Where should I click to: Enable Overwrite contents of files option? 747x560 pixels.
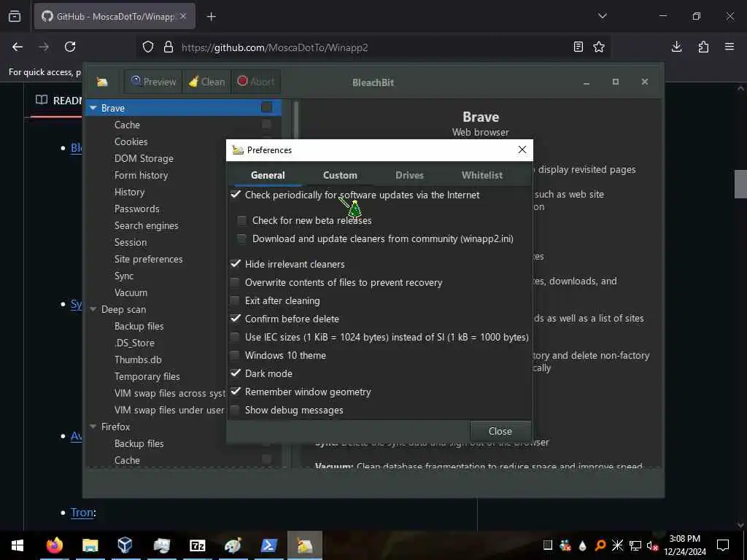point(236,282)
